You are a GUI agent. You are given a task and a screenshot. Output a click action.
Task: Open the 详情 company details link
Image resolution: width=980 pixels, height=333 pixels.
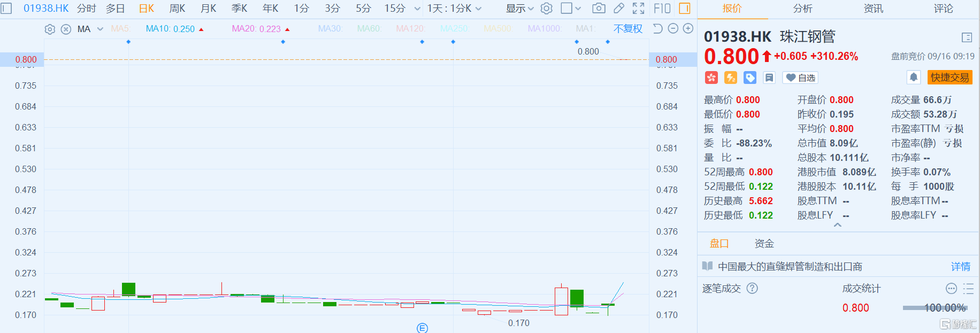point(960,267)
